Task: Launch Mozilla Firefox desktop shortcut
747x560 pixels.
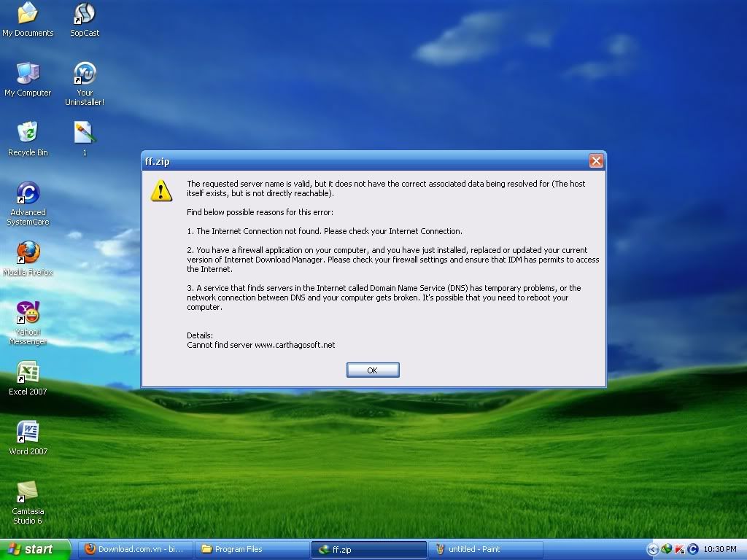Action: (x=28, y=259)
